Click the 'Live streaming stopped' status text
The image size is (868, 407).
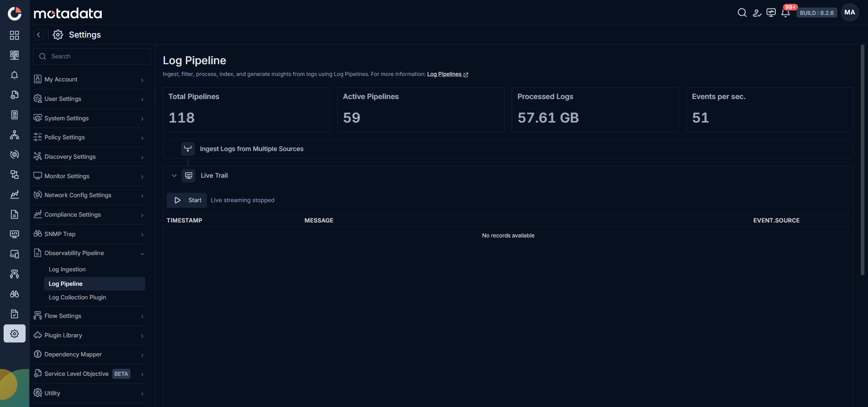[243, 200]
